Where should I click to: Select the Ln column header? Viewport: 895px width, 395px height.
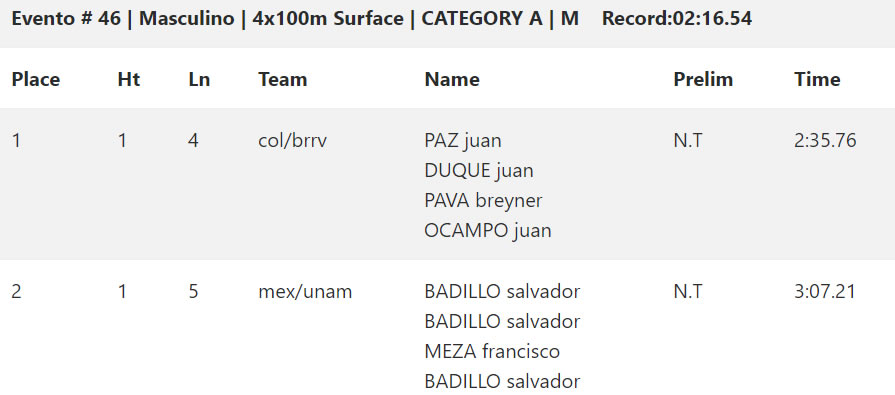click(x=199, y=79)
